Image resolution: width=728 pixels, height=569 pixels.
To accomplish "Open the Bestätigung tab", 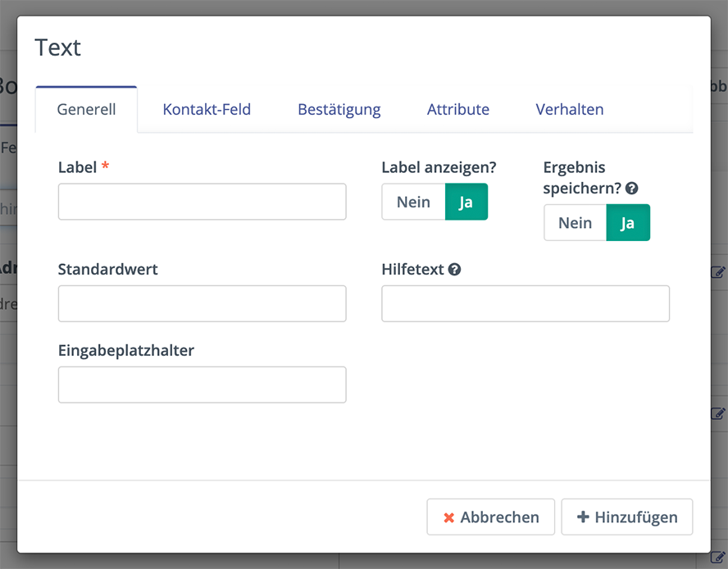I will pos(339,109).
